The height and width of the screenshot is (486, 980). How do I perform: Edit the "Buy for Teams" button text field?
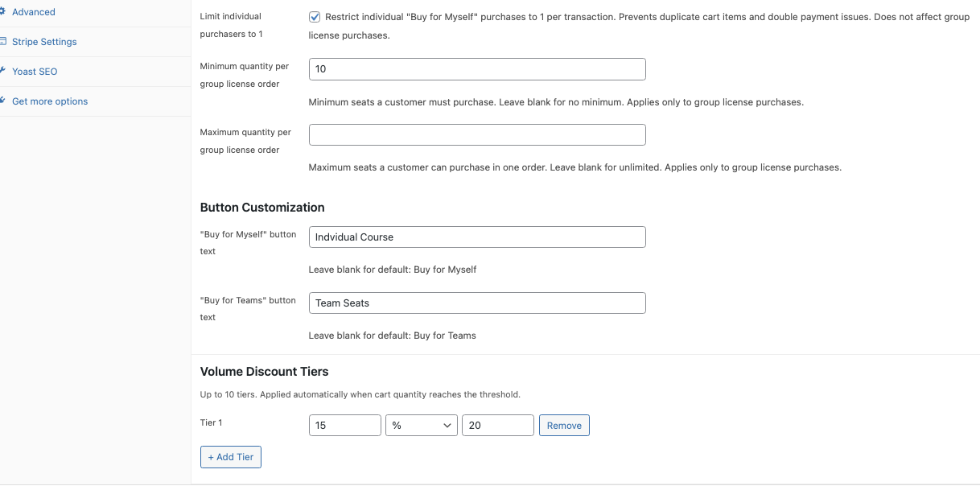[x=477, y=303]
